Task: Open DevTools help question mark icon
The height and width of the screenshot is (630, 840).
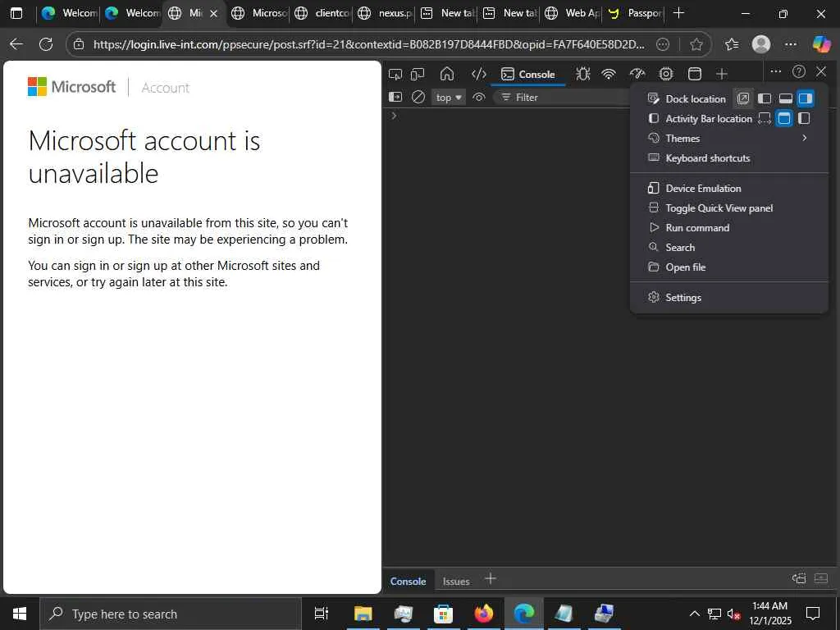Action: (x=799, y=71)
